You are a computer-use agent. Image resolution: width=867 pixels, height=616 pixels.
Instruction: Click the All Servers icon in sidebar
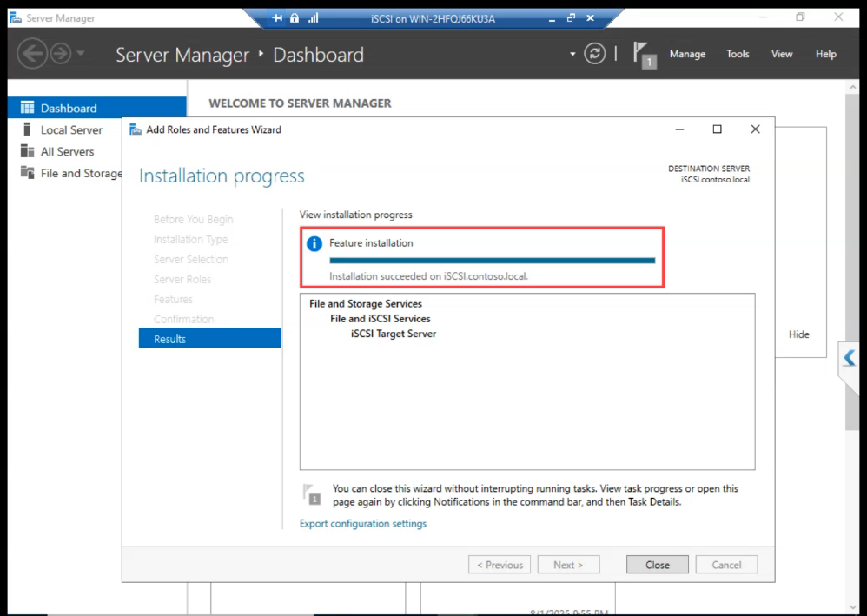click(x=27, y=151)
